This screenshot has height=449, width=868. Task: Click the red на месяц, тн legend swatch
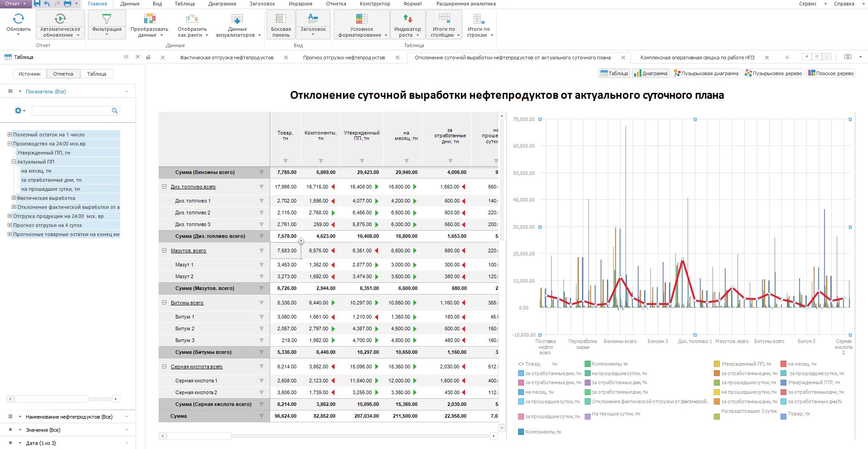click(783, 364)
